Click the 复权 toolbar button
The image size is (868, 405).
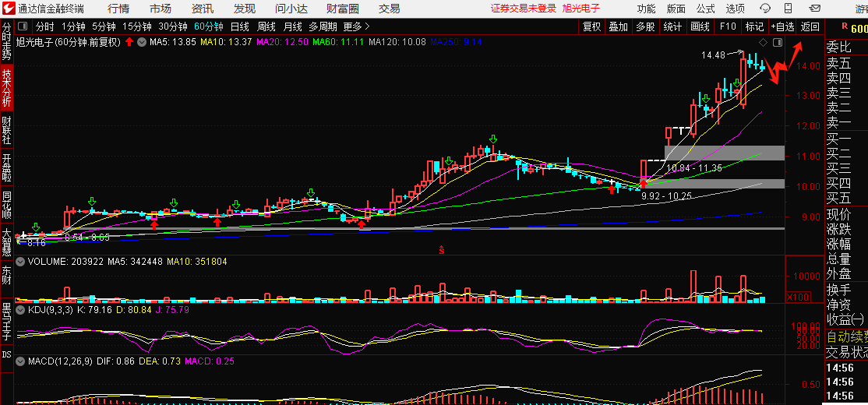point(591,26)
